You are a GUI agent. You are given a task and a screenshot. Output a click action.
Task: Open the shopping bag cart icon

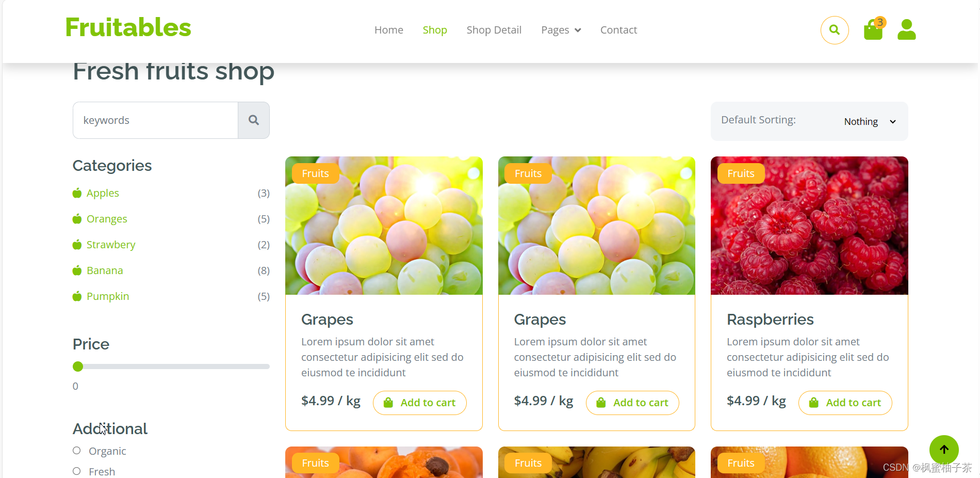click(x=874, y=29)
